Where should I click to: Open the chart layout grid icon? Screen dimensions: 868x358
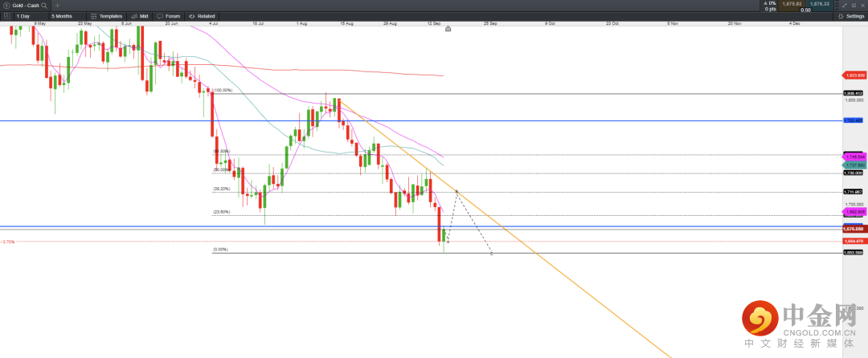point(6,16)
